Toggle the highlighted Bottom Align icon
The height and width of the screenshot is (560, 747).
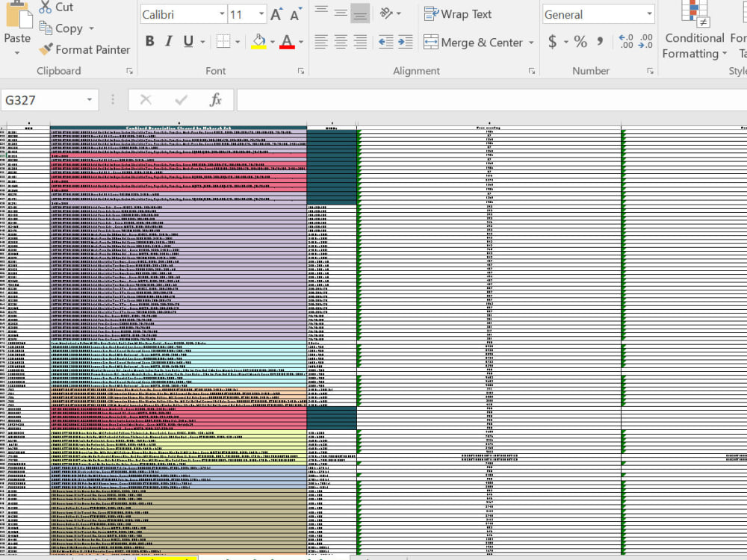[x=360, y=13]
